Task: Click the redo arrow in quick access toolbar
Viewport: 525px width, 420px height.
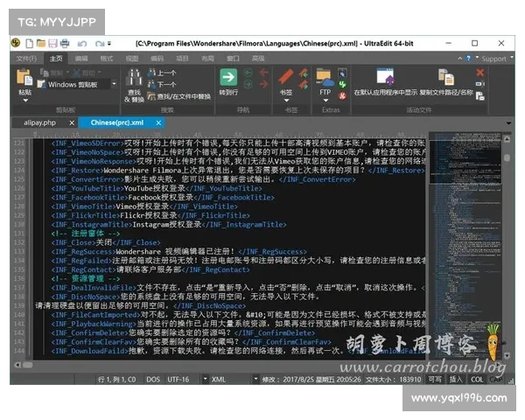Action: point(100,44)
